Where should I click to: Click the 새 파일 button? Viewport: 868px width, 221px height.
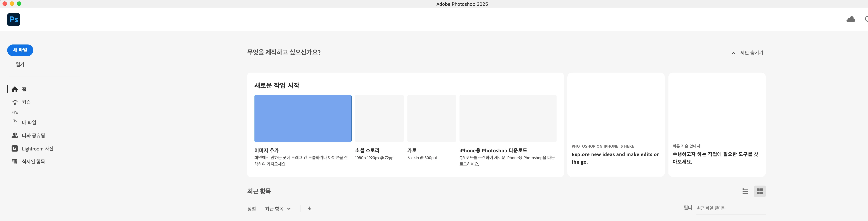20,50
